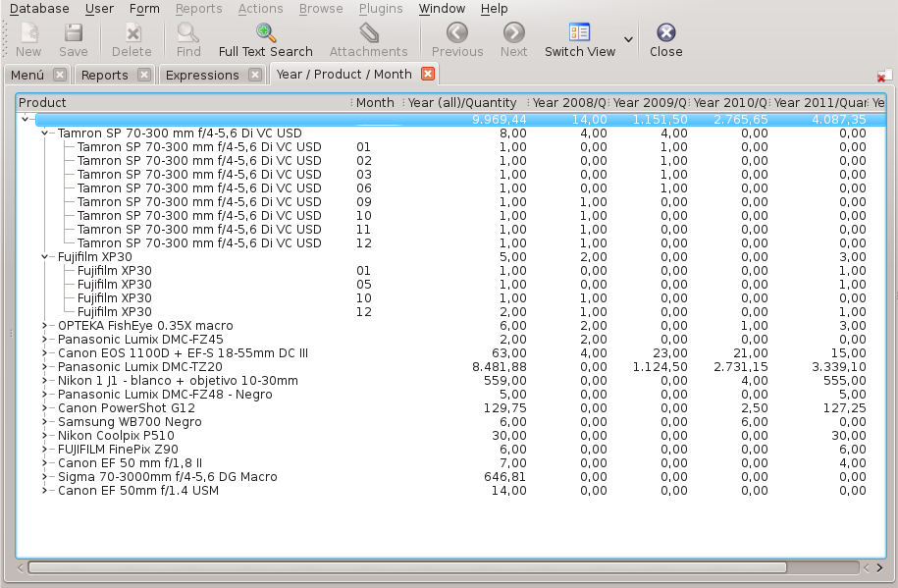Expand OPTEKA FishEye 0.35X macro row

point(44,326)
